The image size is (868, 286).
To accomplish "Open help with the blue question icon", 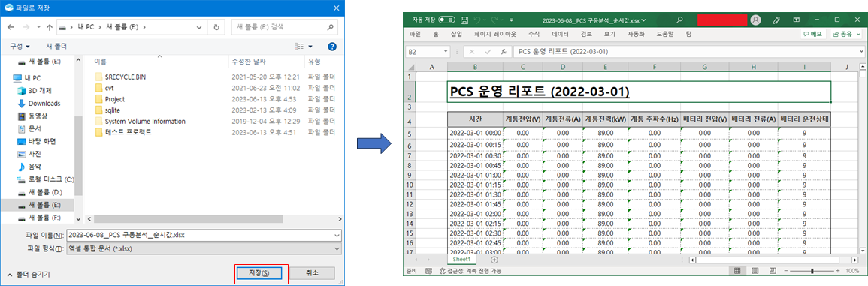I will 332,47.
